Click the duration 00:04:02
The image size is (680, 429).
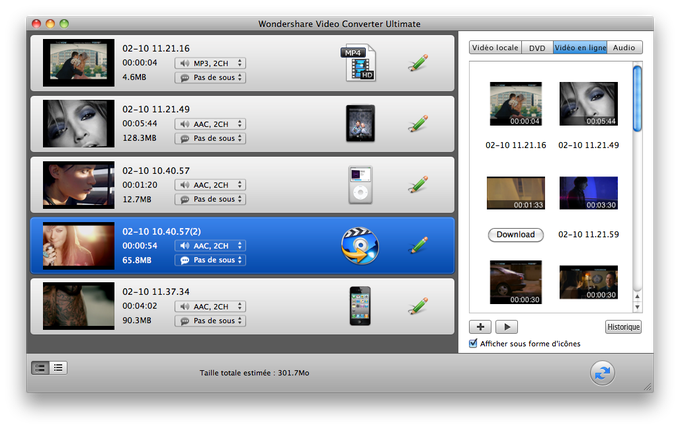coord(139,306)
